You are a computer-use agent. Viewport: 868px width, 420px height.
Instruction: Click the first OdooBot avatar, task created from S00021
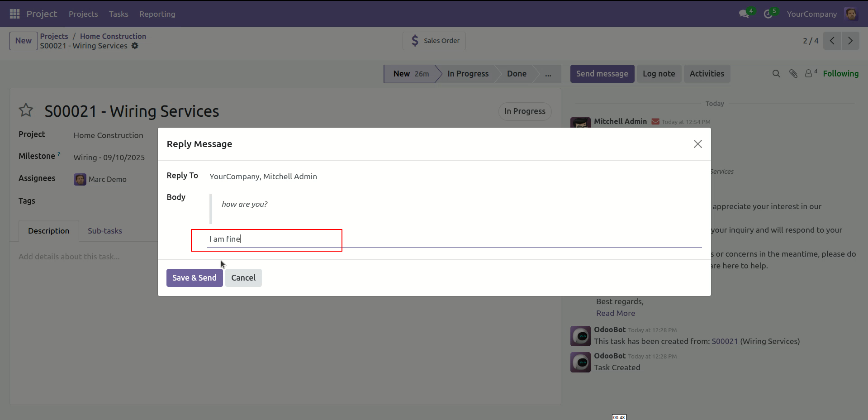(580, 336)
